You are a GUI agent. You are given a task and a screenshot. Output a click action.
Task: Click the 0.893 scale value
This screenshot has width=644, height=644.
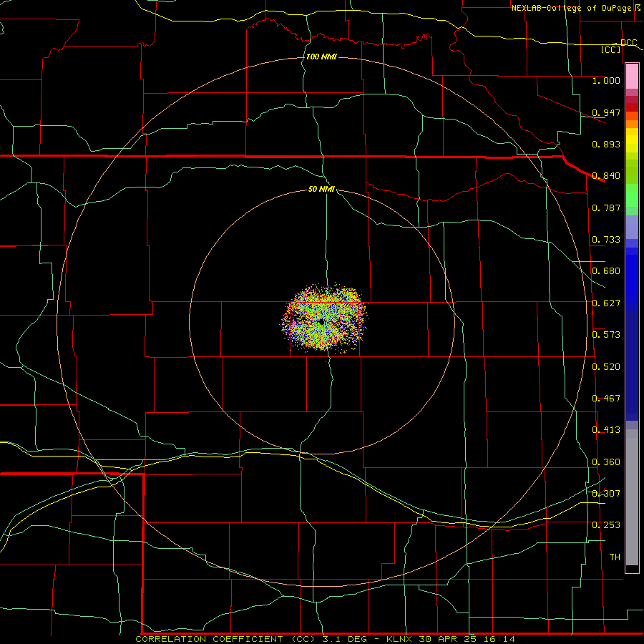tap(606, 144)
